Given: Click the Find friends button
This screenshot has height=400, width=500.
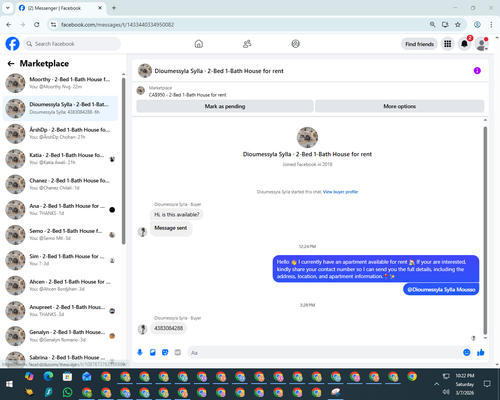Looking at the screenshot, I should pos(419,44).
